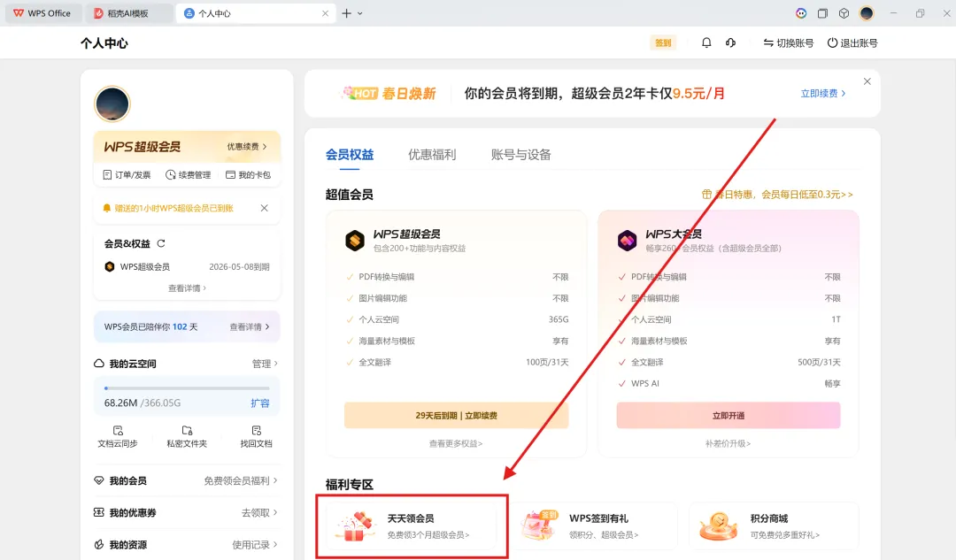Click 管理 next to 我的云空间
Screen dimensions: 956x560
pos(265,364)
